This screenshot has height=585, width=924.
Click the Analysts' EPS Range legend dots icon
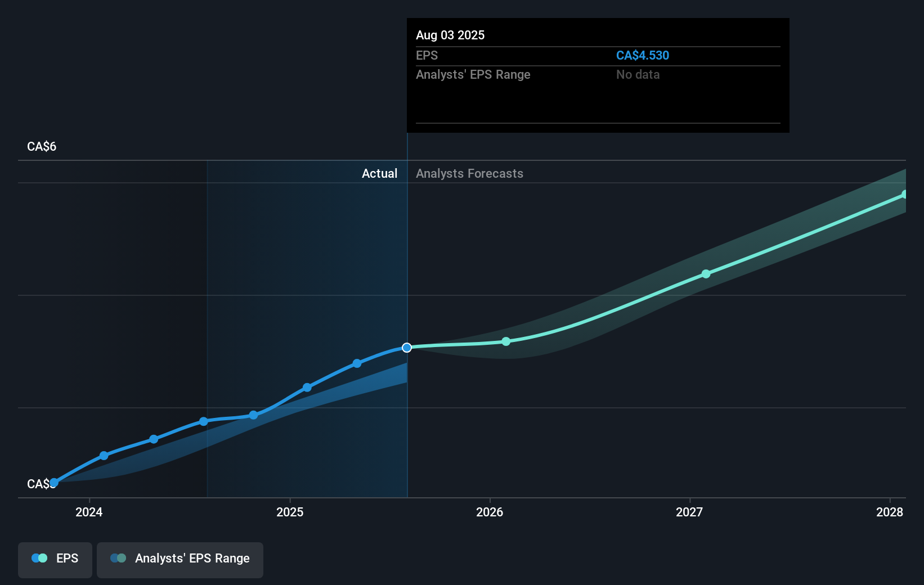click(x=118, y=559)
